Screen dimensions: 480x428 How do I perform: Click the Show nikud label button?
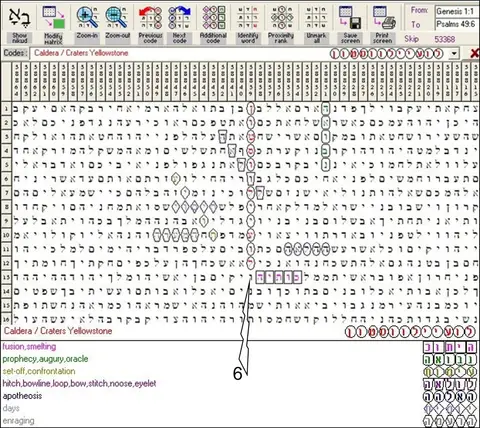[19, 38]
